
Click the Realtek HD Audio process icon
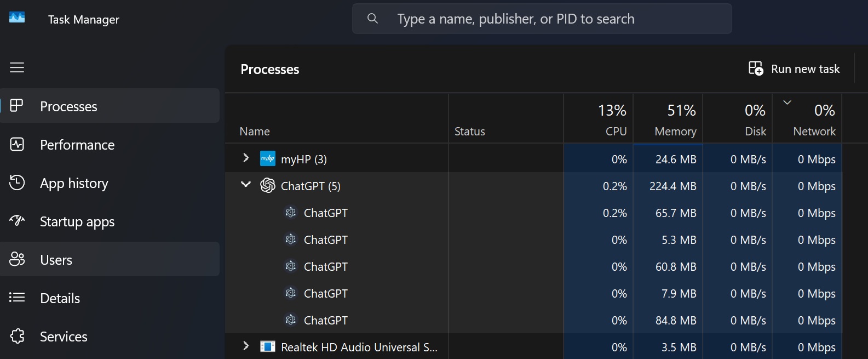click(268, 347)
